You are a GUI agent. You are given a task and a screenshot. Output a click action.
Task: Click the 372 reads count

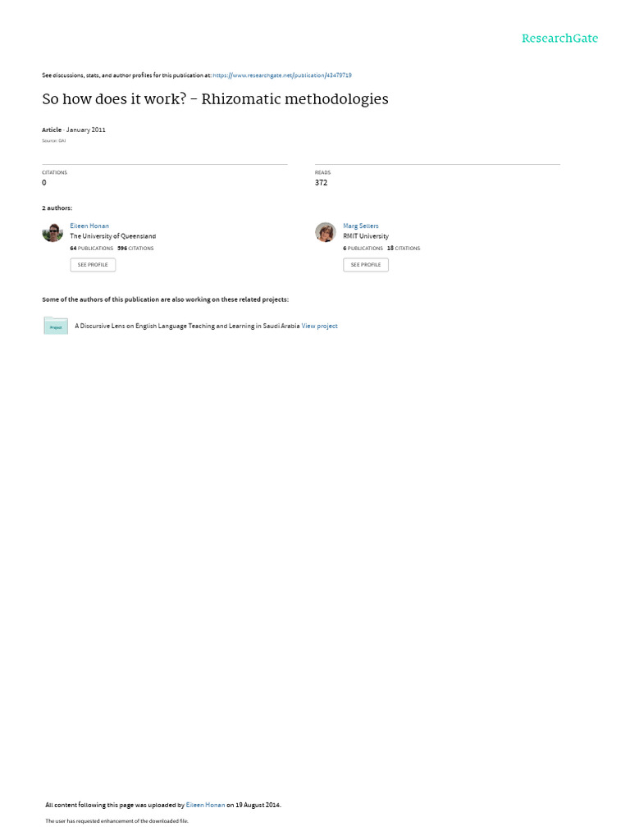(x=321, y=183)
